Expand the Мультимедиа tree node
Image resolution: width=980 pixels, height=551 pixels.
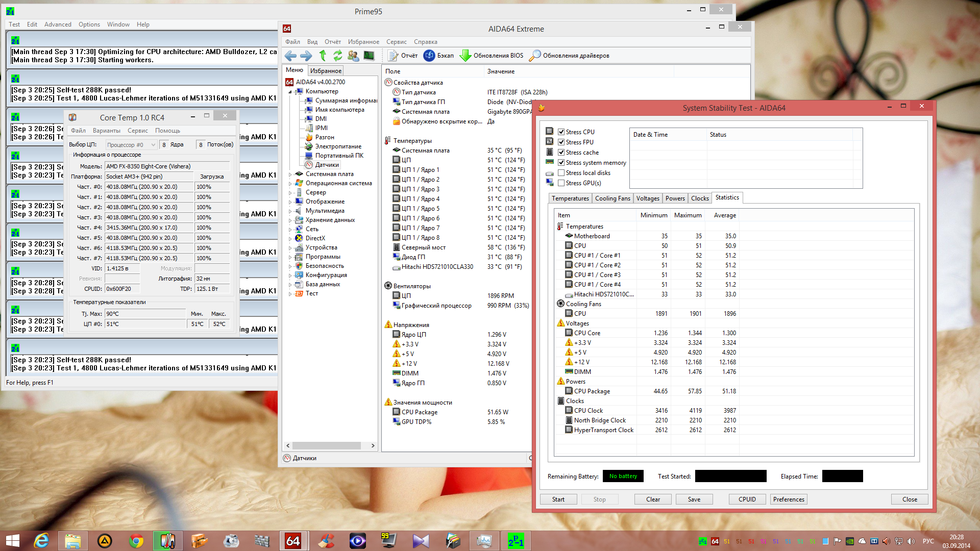pyautogui.click(x=290, y=211)
